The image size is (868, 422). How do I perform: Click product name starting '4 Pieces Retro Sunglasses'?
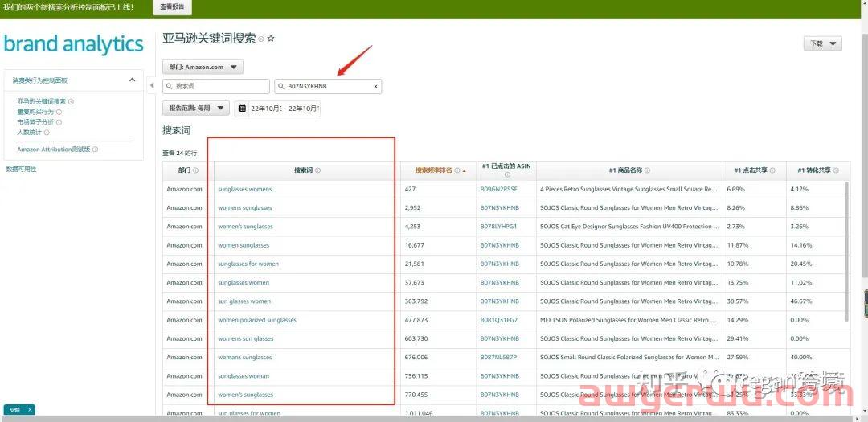click(x=628, y=190)
